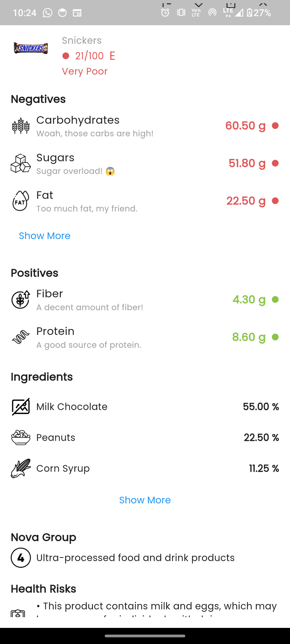290x644 pixels.
Task: Tap the Health Risks medical icon
Action: coord(18,613)
